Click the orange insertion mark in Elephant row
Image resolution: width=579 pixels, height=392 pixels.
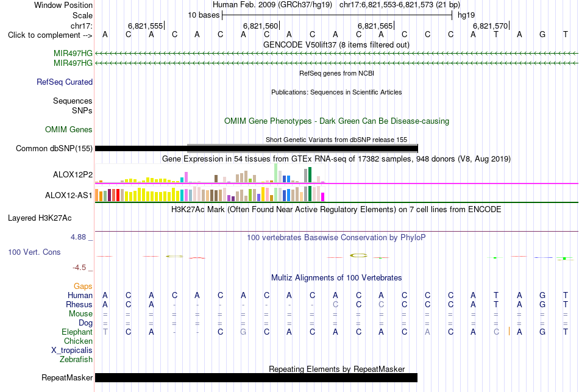pos(509,332)
